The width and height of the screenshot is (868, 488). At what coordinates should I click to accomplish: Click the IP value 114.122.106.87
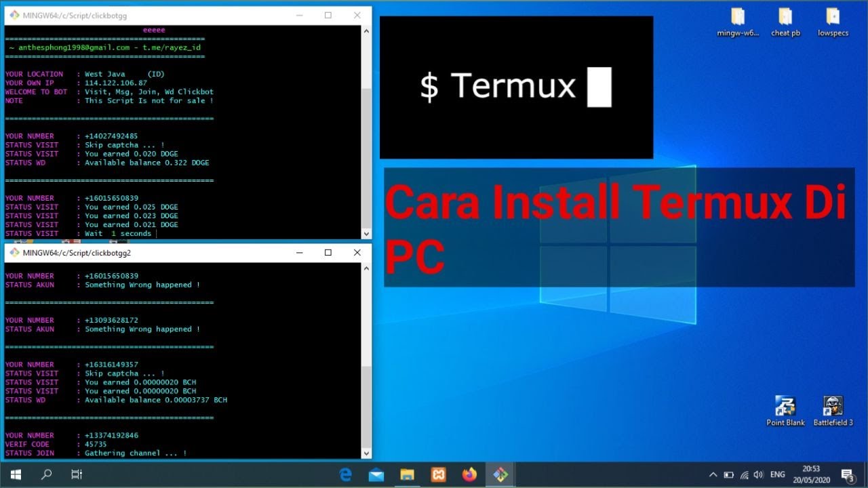116,83
